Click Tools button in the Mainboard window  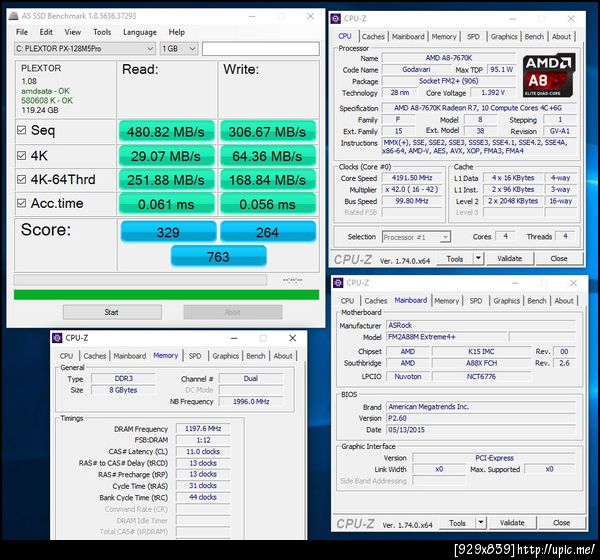(x=457, y=523)
